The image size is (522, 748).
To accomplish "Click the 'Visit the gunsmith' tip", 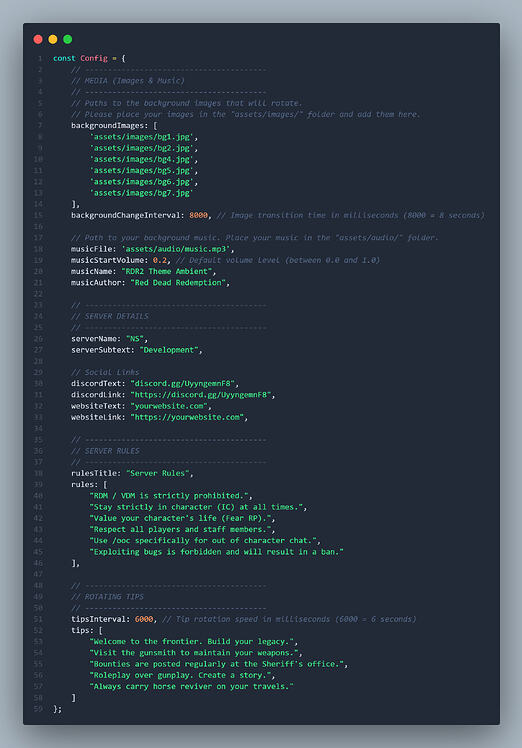I will tap(193, 653).
